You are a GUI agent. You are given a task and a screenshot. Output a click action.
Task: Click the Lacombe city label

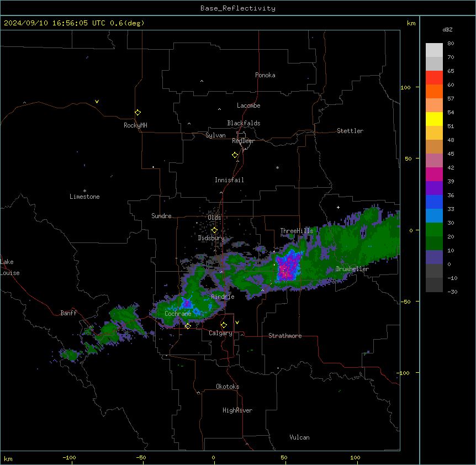pyautogui.click(x=248, y=105)
